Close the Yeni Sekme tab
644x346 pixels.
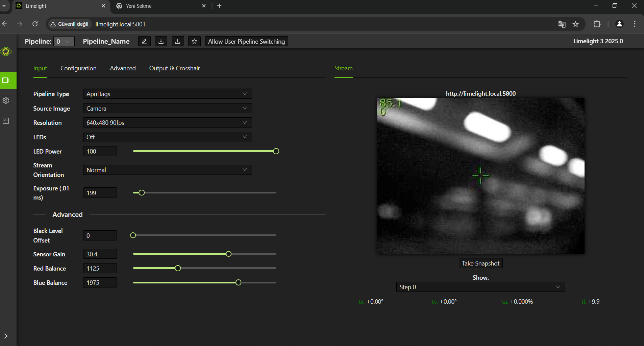pos(204,6)
